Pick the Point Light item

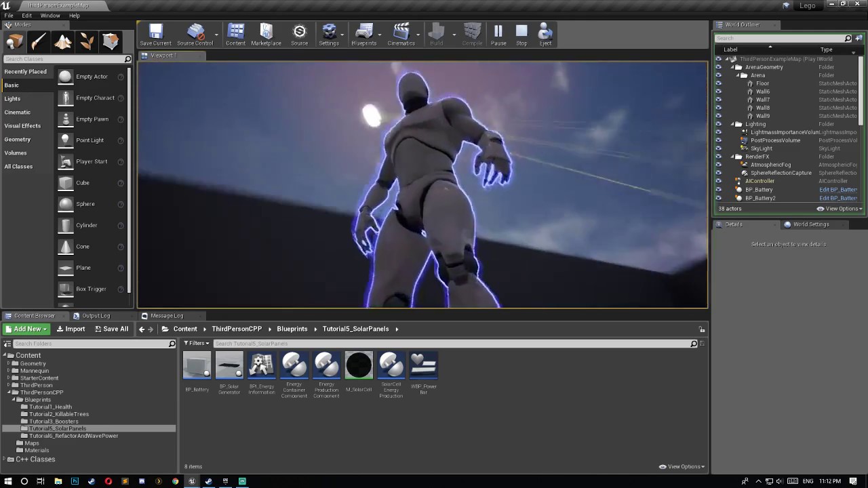pyautogui.click(x=92, y=140)
